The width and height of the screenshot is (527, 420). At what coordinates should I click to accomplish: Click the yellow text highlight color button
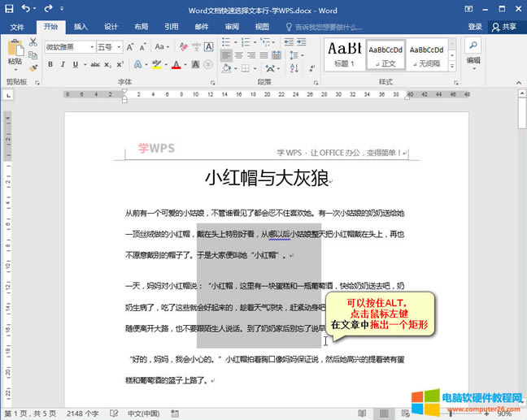[x=157, y=65]
